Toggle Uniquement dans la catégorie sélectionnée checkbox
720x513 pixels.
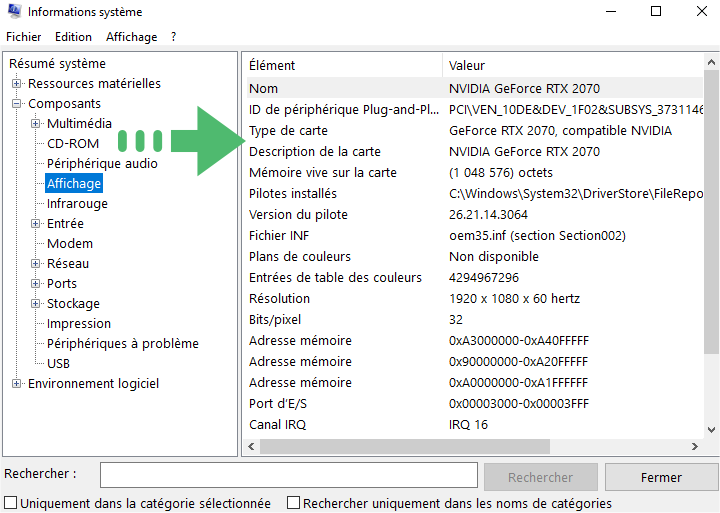coord(11,502)
